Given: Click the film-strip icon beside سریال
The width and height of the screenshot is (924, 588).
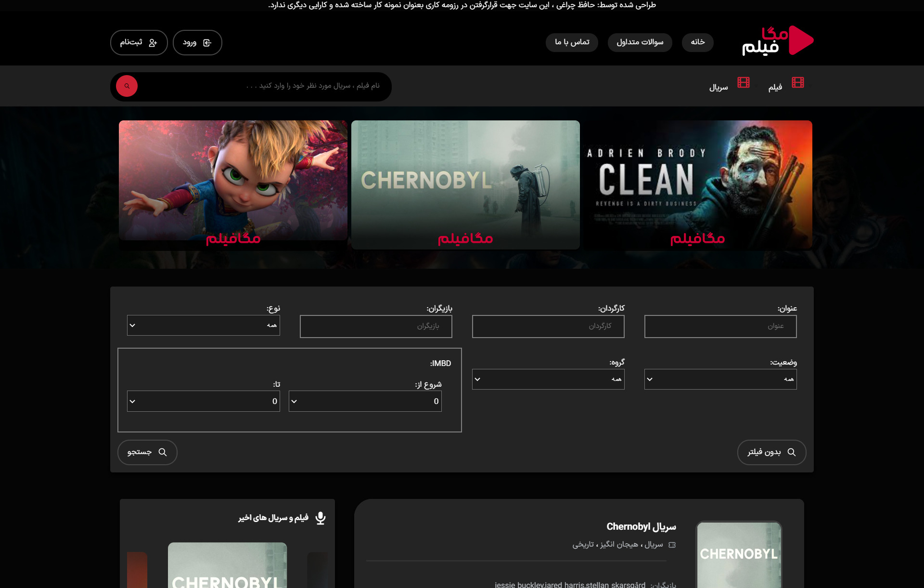Looking at the screenshot, I should [744, 82].
